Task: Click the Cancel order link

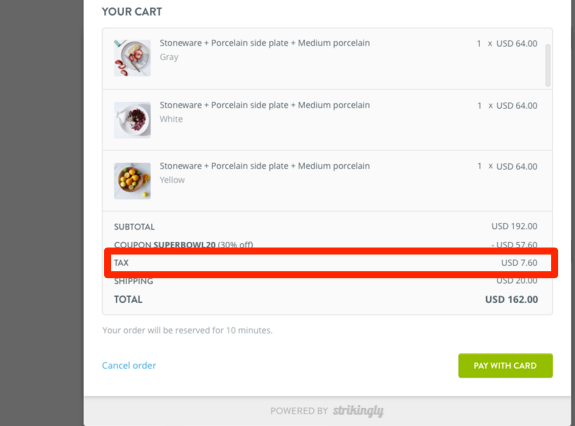Action: coord(129,366)
